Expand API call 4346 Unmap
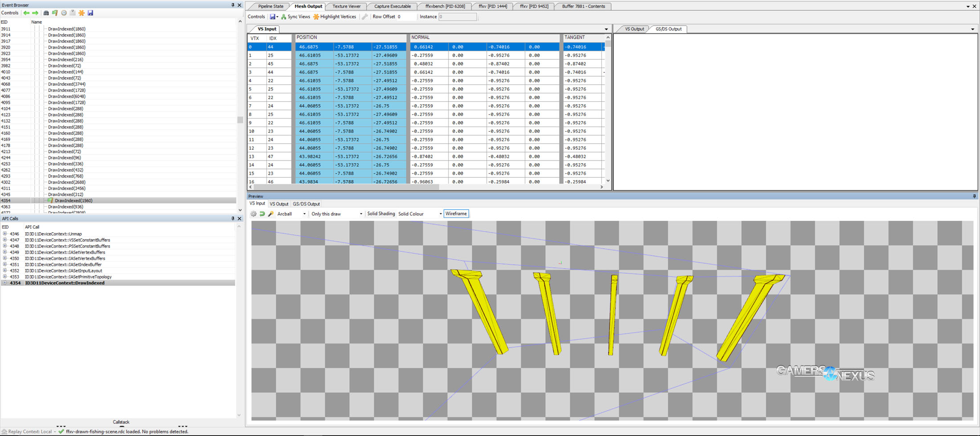980x436 pixels. point(5,234)
